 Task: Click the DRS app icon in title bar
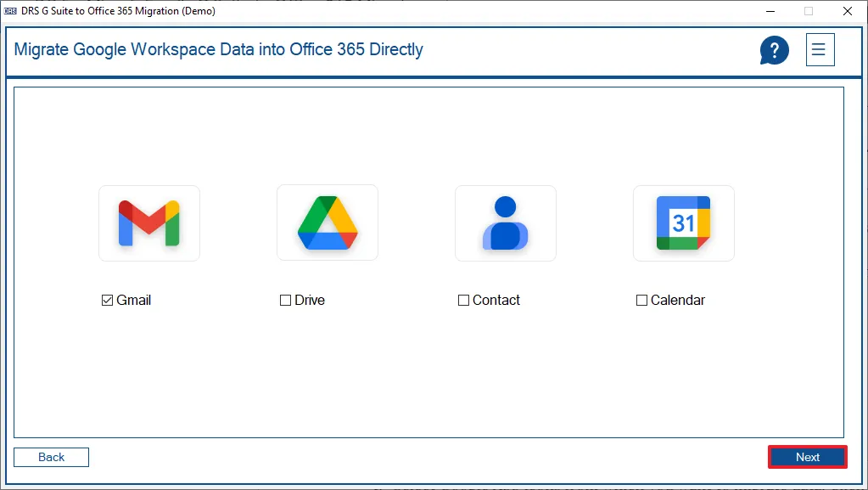pyautogui.click(x=10, y=11)
